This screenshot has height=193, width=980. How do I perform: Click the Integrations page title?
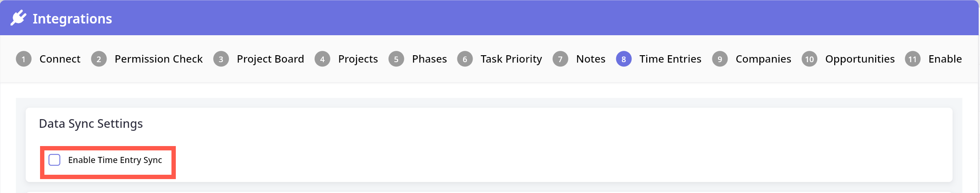[72, 19]
